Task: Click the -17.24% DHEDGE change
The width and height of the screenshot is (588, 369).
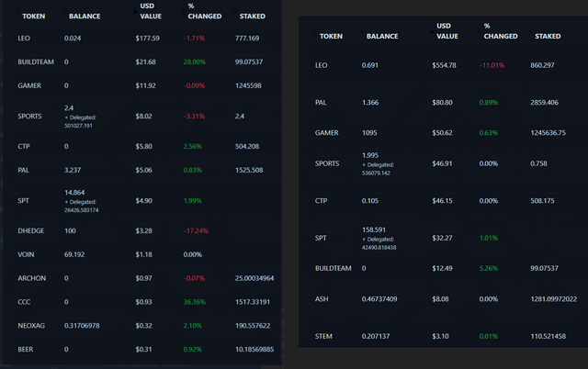Action: [x=196, y=230]
